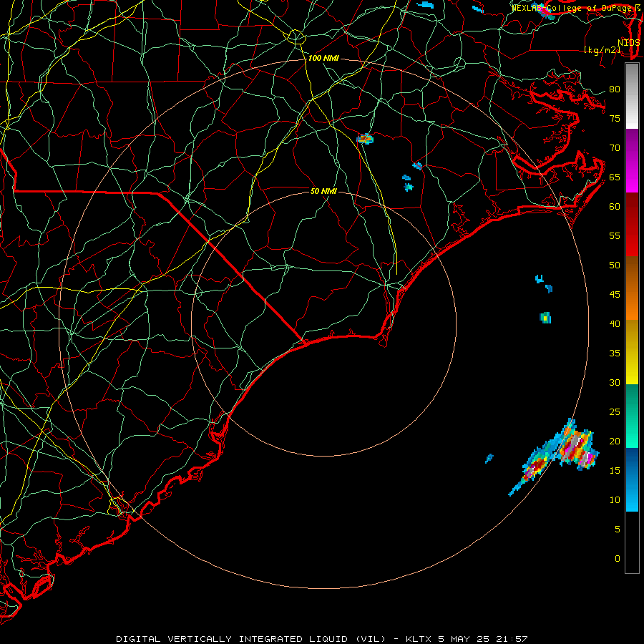644x644 pixels.
Task: Click the 20 value on color scale
Action: click(615, 441)
